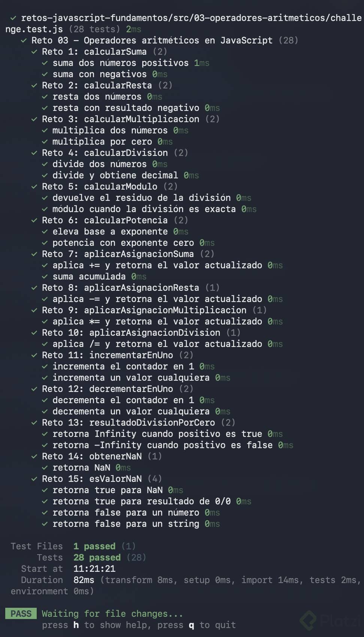This screenshot has height=637, width=364.
Task: Click the green PASS badge
Action: coord(21,613)
